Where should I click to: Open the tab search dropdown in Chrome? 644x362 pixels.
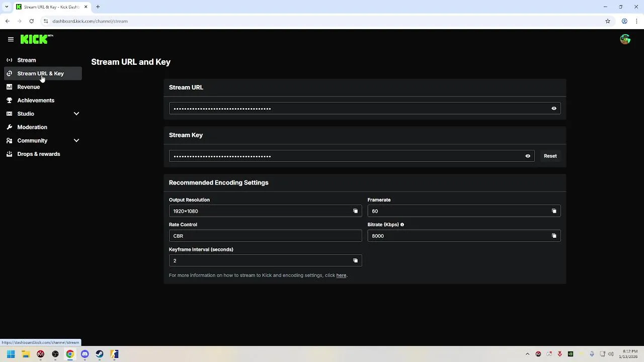pyautogui.click(x=7, y=7)
